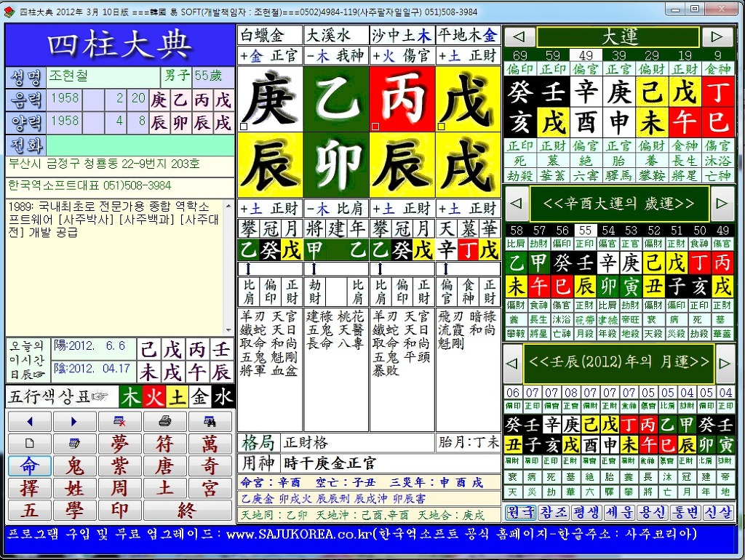Click the delete record icon with red X

coord(120,421)
